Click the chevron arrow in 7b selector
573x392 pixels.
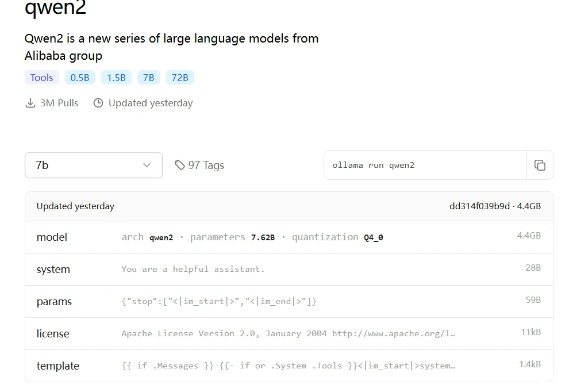click(147, 165)
